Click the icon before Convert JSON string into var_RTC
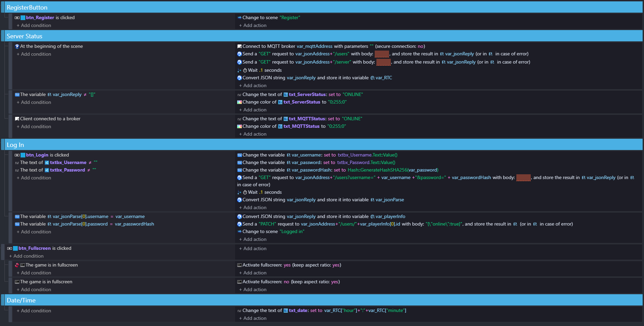This screenshot has width=644, height=326. [240, 78]
